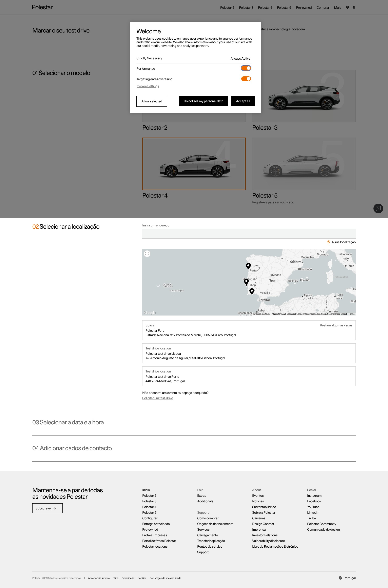The height and width of the screenshot is (588, 388).
Task: Open Configurar footer link
Action: pos(150,518)
